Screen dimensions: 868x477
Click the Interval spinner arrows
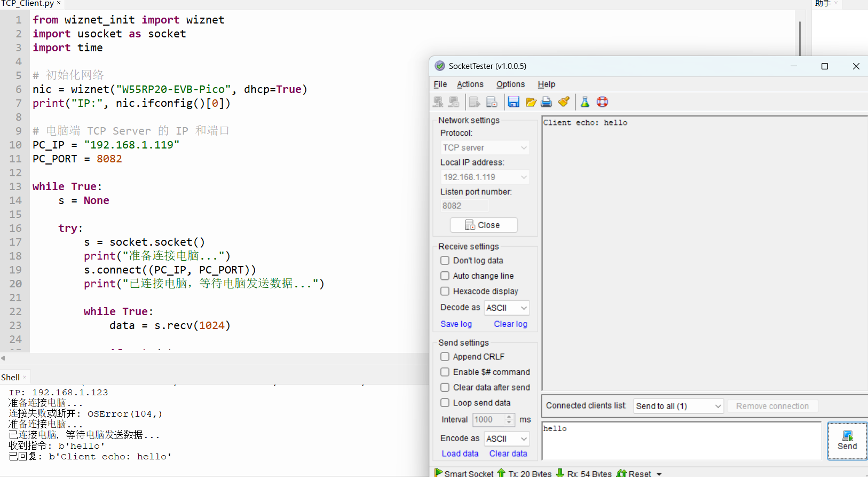pos(509,420)
